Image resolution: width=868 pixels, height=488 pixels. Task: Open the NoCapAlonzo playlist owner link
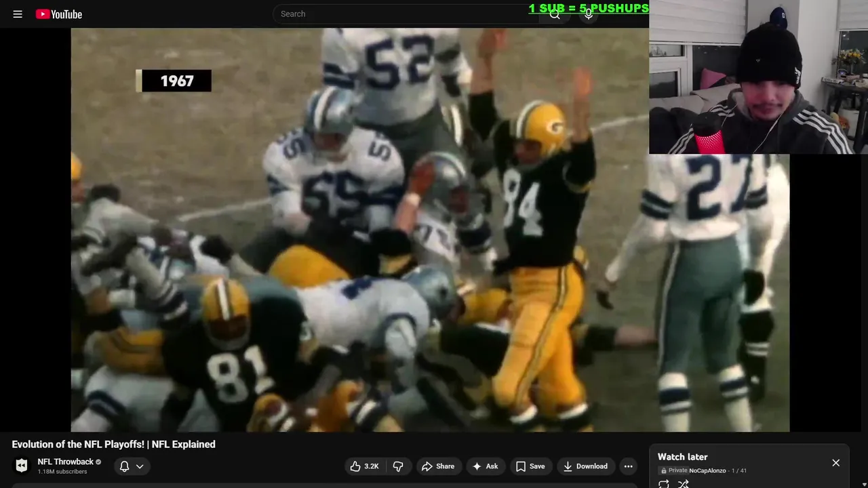(707, 470)
